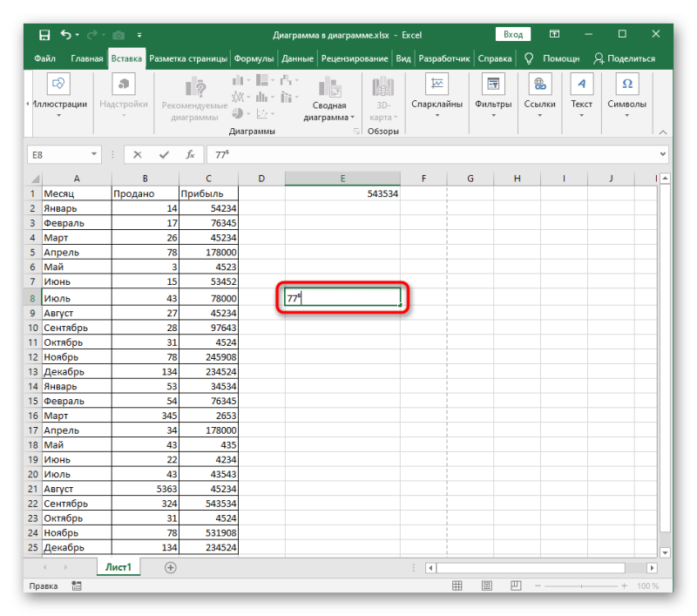697x616 pixels.
Task: Select the cell with 543534 in column E
Action: tap(342, 193)
